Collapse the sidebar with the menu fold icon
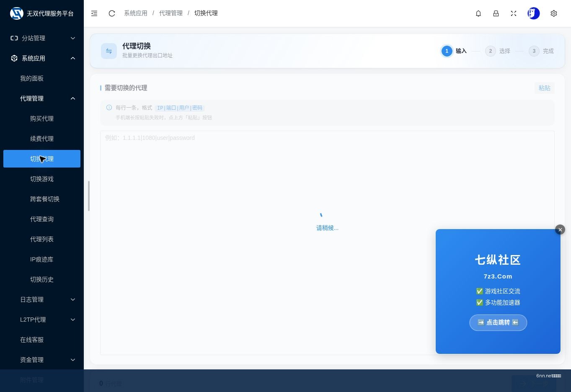Image resolution: width=571 pixels, height=392 pixels. [x=94, y=13]
